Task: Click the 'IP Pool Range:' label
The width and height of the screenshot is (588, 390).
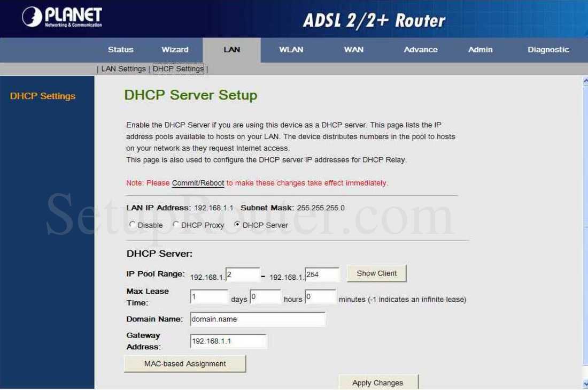Action: [x=155, y=274]
